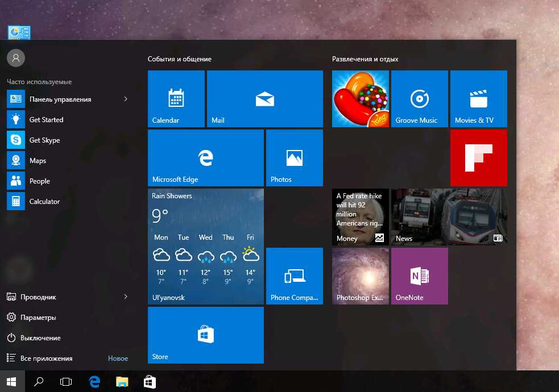This screenshot has width=559, height=392.
Task: Expand the Панель управления jump list arrow
Action: 126,99
